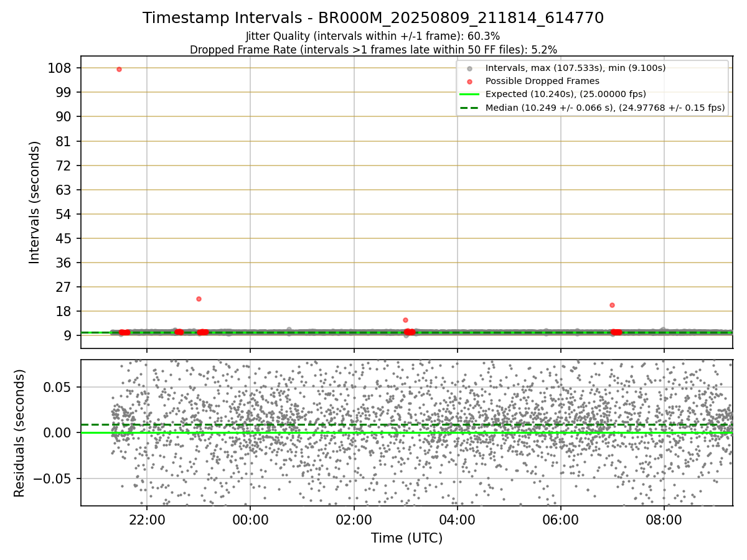Click the plot title 'Timestamp Intervals - BR000M_20250809_211814_614770'
The height and width of the screenshot is (560, 747).
[x=373, y=18]
